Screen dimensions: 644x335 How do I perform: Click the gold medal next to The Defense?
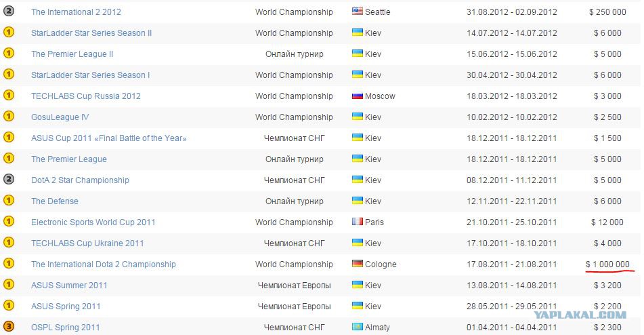(x=9, y=201)
